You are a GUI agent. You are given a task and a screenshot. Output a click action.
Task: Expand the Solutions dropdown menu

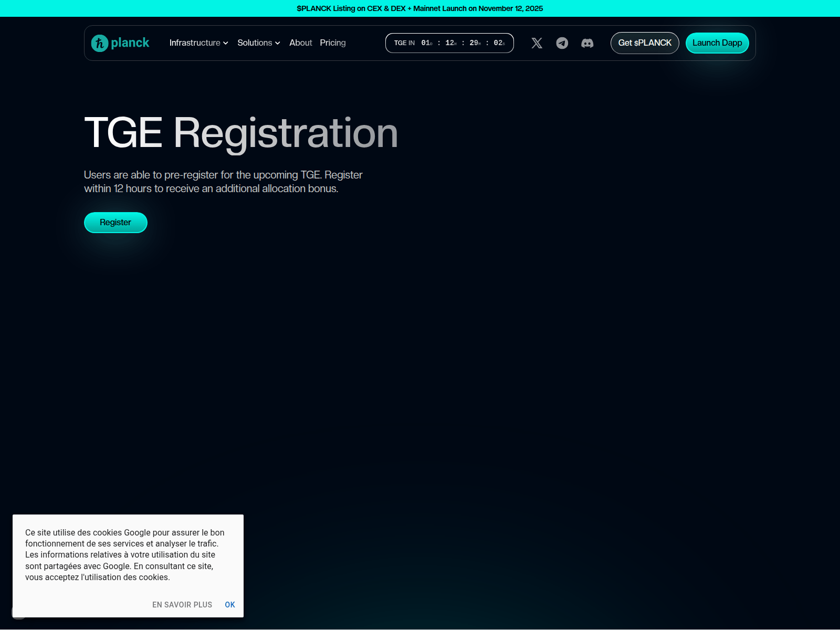(259, 43)
